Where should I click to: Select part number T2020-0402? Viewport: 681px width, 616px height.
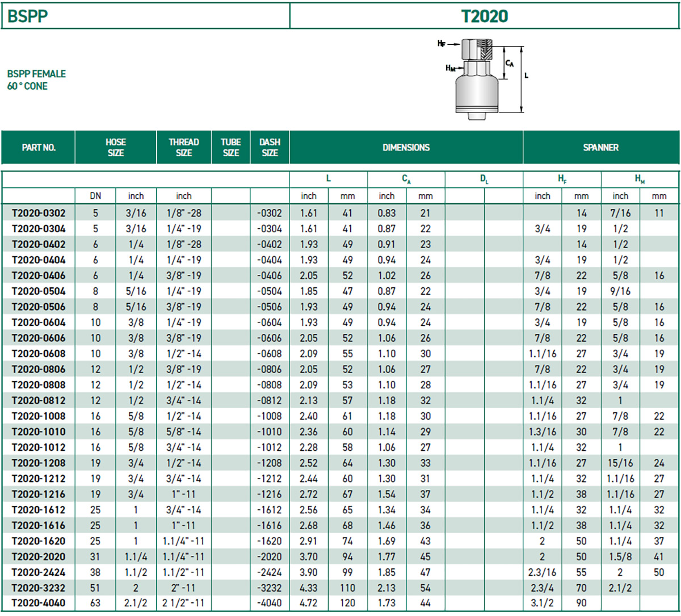tap(39, 245)
